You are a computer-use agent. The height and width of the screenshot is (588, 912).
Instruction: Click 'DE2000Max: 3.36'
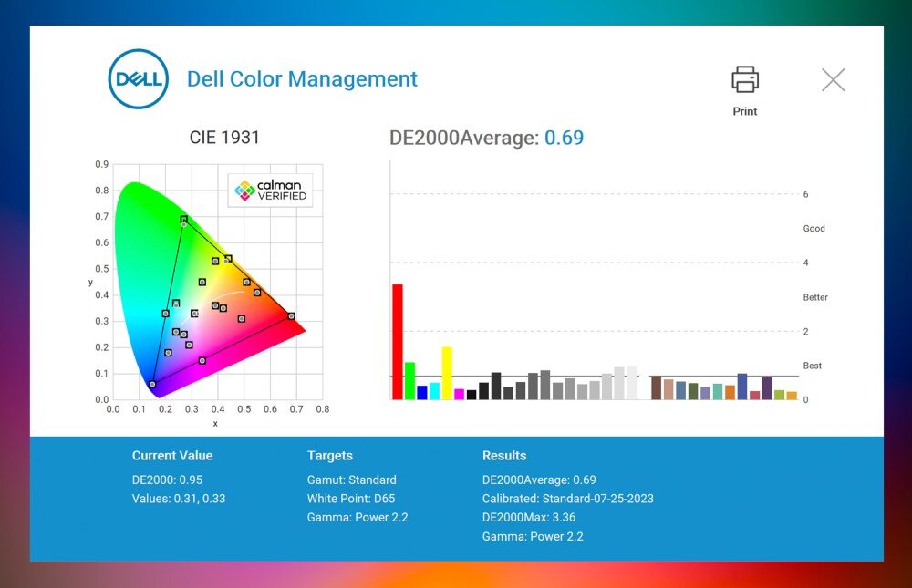click(x=529, y=517)
